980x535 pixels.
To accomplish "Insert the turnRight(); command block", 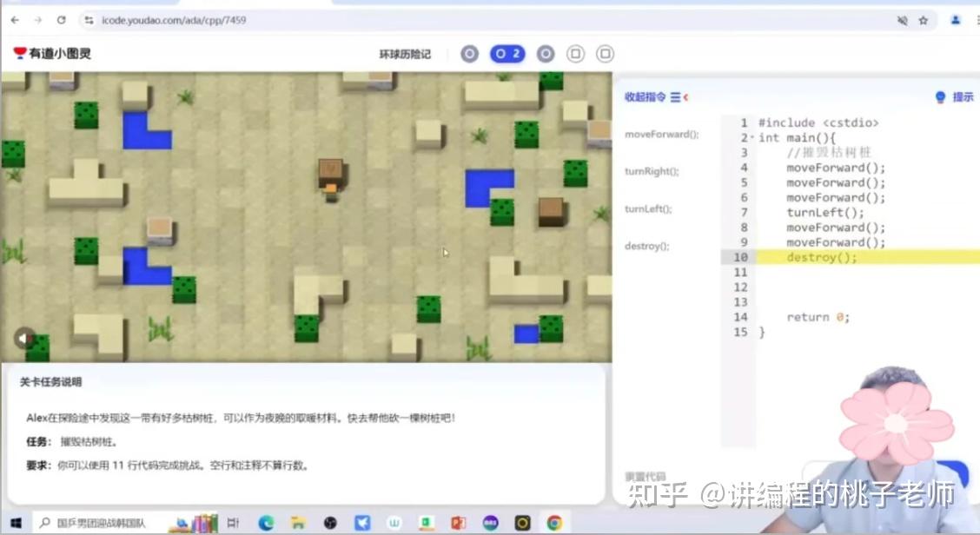I will click(x=652, y=171).
